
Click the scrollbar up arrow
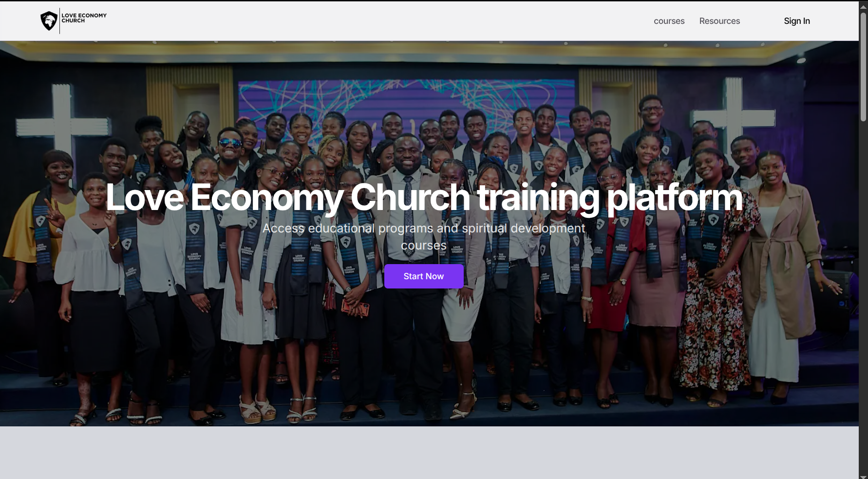[x=863, y=7]
